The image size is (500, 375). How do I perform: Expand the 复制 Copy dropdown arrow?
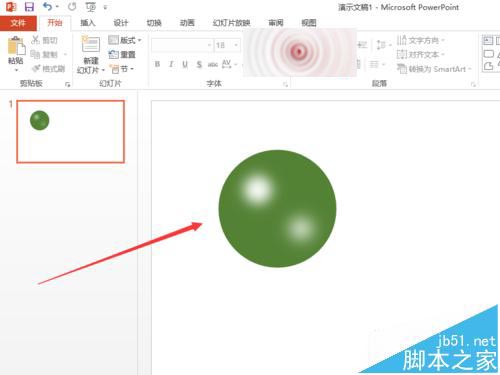tap(65, 54)
